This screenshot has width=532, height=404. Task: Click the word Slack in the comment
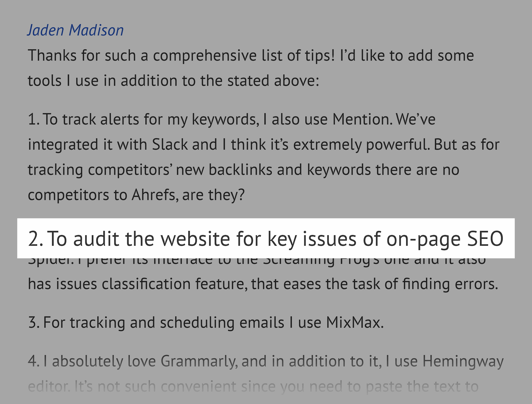[170, 144]
